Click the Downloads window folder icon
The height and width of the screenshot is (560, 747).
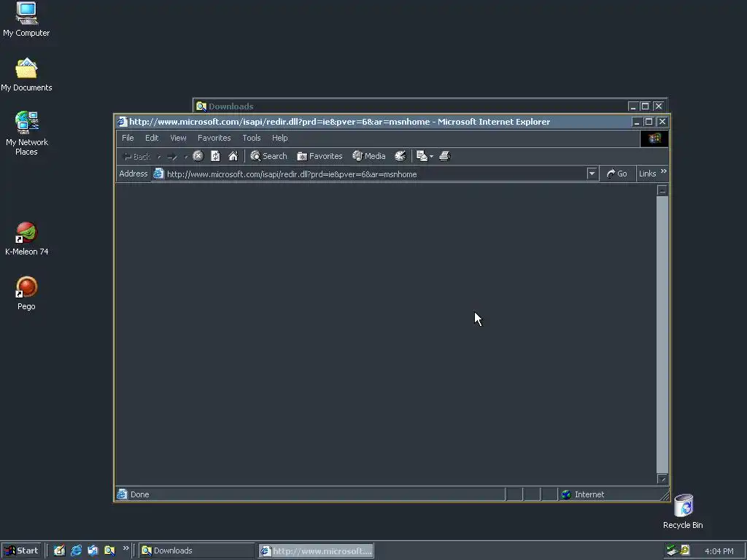click(201, 106)
